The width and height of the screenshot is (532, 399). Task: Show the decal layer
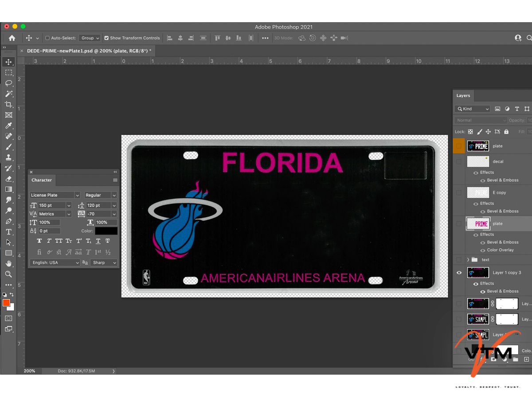(459, 162)
